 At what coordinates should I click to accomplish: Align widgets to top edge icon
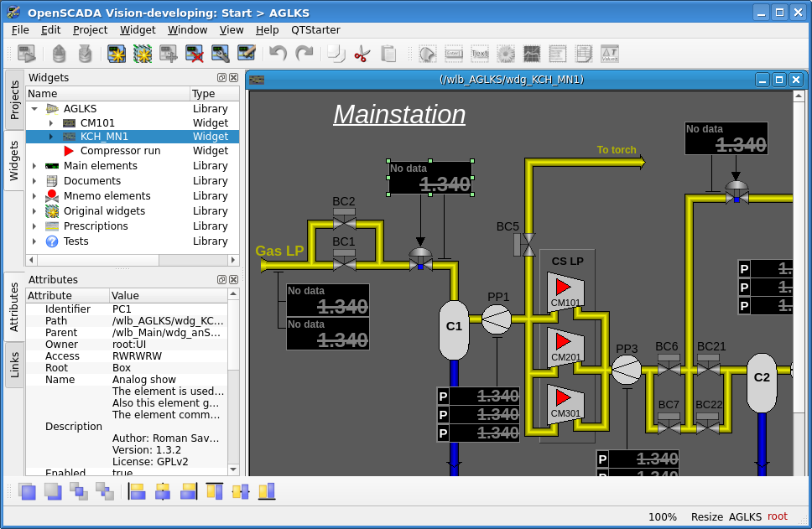(215, 491)
